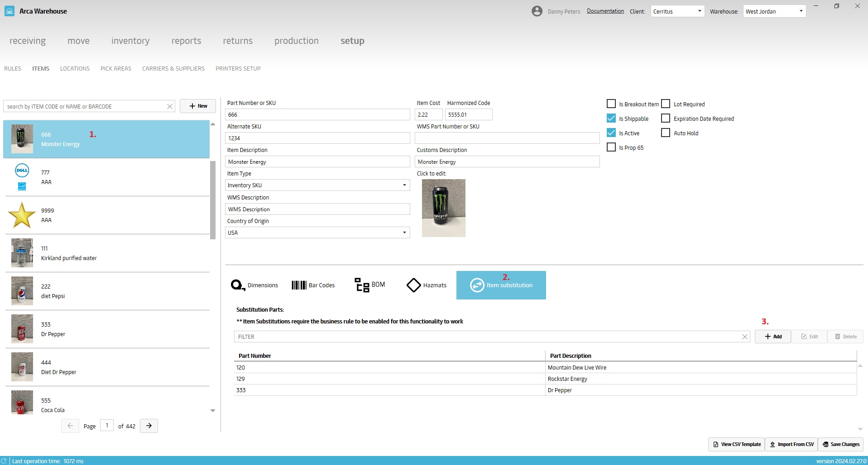Click the Delete substitution button
The image size is (868, 465).
[x=845, y=337]
